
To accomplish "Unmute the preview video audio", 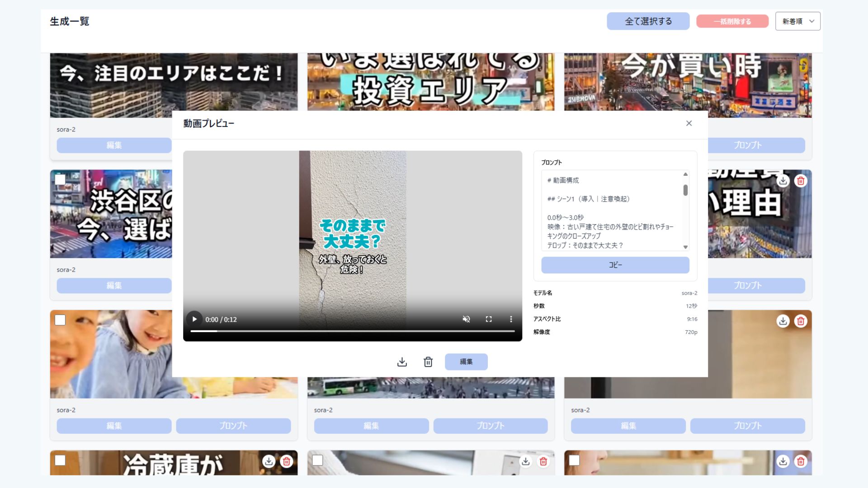I will coord(466,319).
